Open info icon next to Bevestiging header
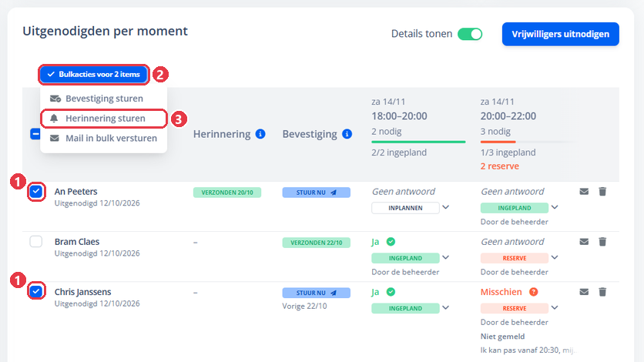Image resolution: width=644 pixels, height=362 pixels. pos(347,134)
